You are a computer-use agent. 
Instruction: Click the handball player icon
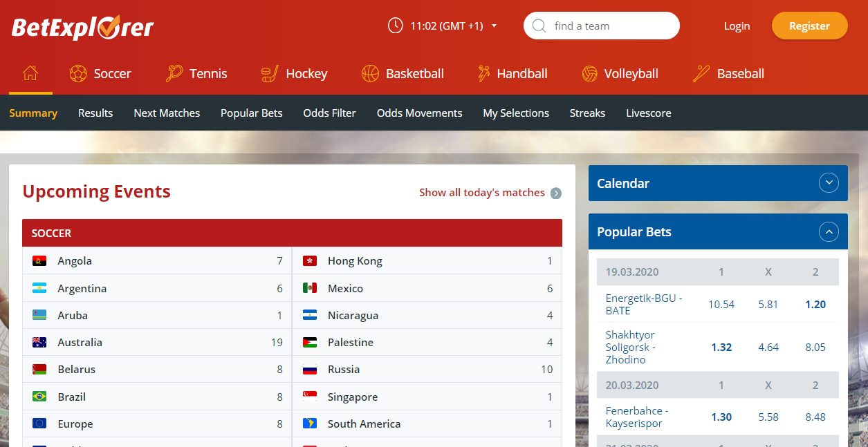[x=483, y=73]
